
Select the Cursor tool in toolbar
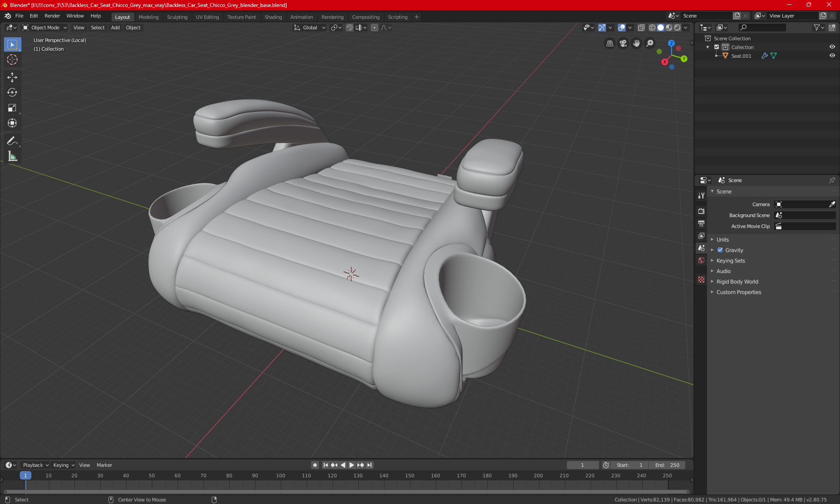12,60
